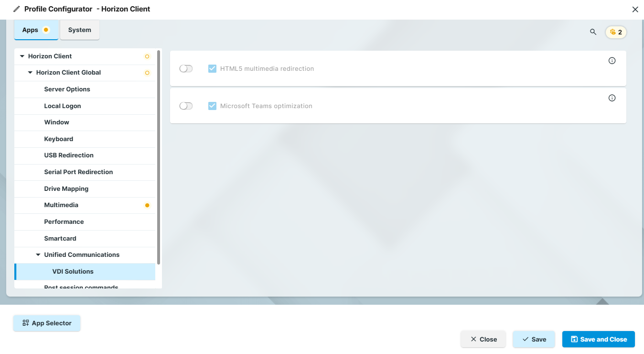
Task: Uncheck the Microsoft Teams optimization checkbox
Action: click(x=213, y=106)
